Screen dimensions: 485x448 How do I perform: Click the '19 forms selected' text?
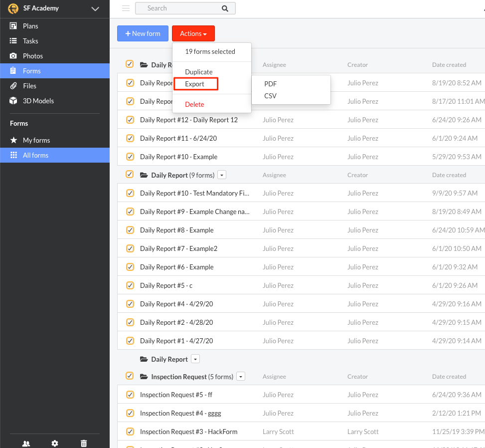pyautogui.click(x=210, y=51)
